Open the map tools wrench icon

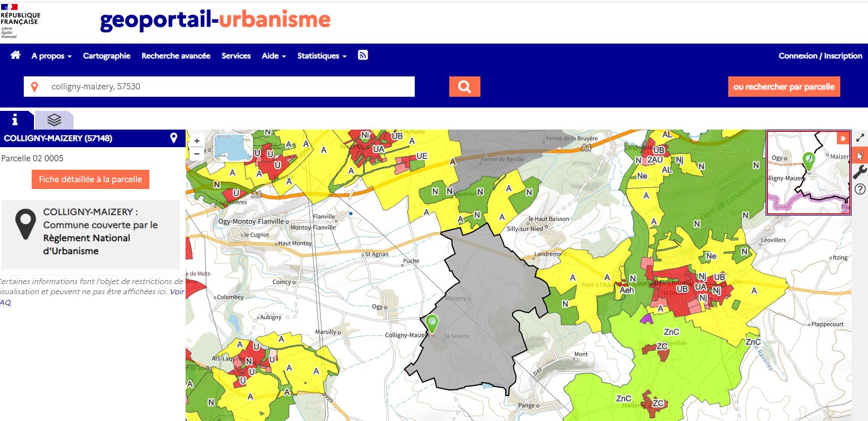pyautogui.click(x=860, y=172)
